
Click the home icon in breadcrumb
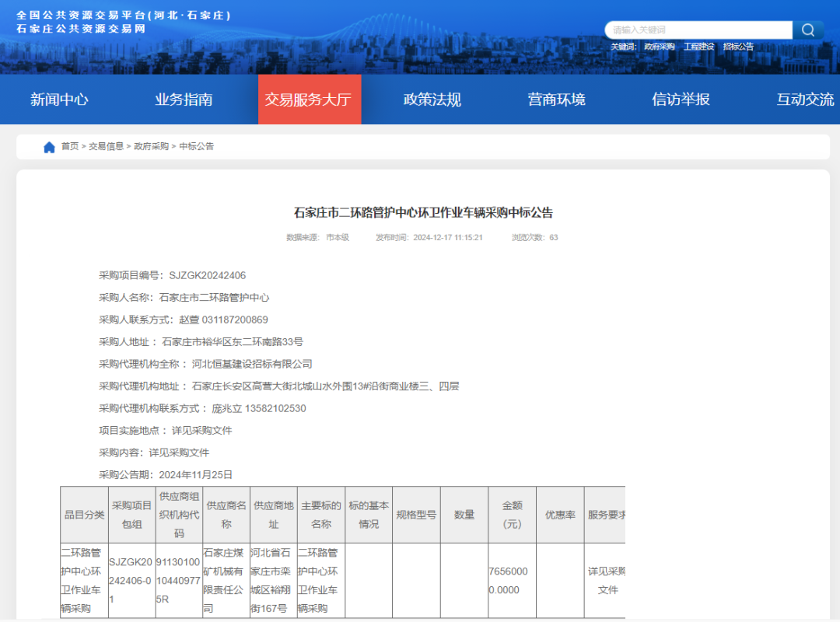click(49, 147)
